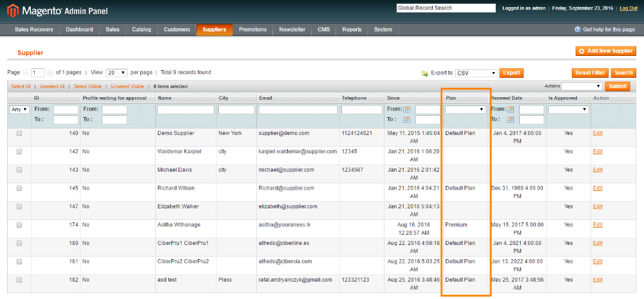Viewport: 644px width, 299px height.
Task: Click the help question-mark icon
Action: pos(578,30)
